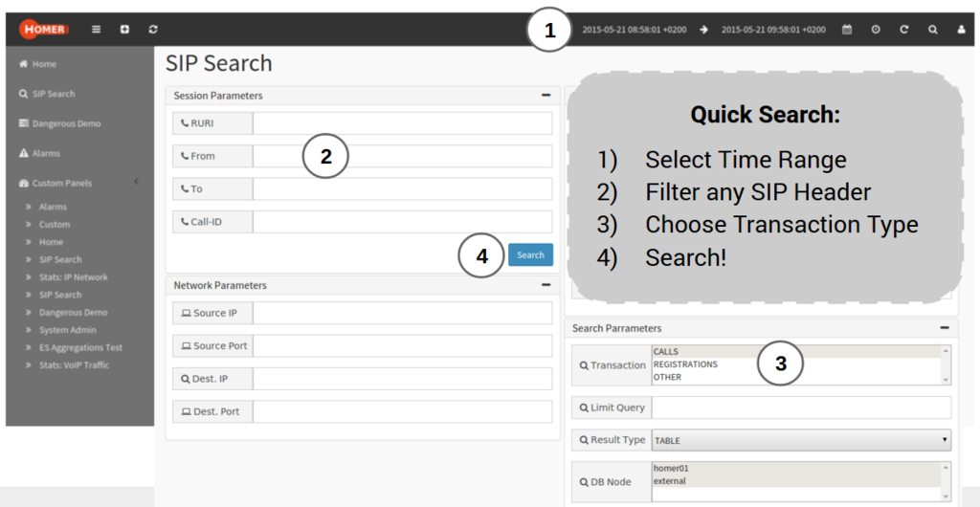Focus the Source IP input field
This screenshot has width=980, height=507.
coord(402,313)
